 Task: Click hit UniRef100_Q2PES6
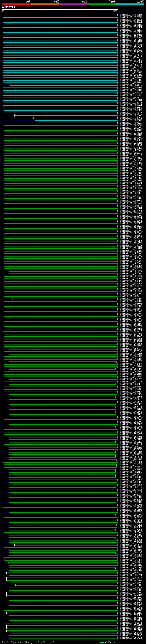[x=131, y=53]
